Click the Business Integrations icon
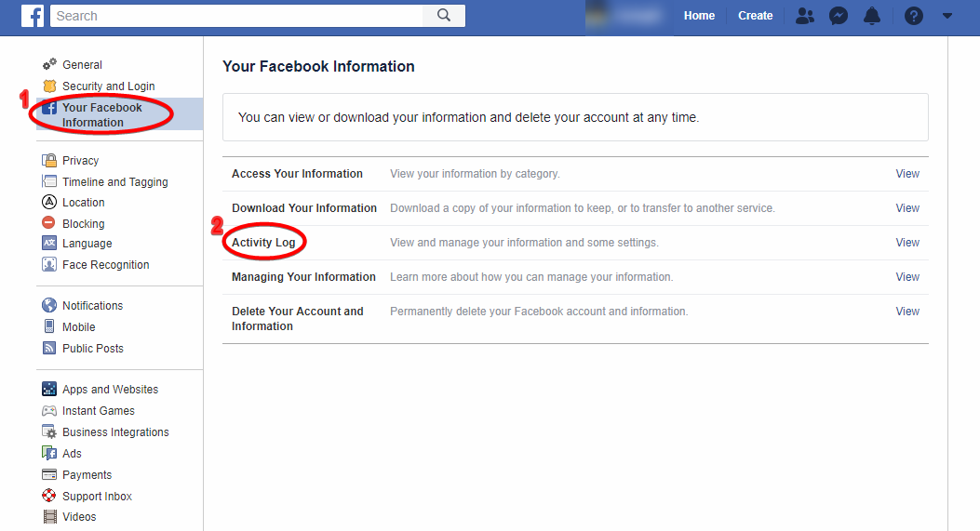The image size is (980, 531). 49,431
